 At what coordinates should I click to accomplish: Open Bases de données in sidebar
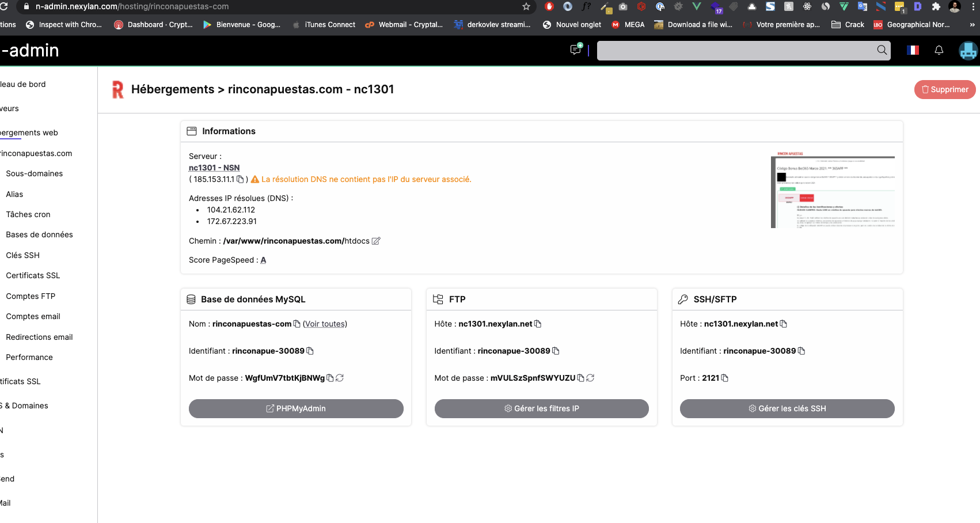tap(39, 234)
